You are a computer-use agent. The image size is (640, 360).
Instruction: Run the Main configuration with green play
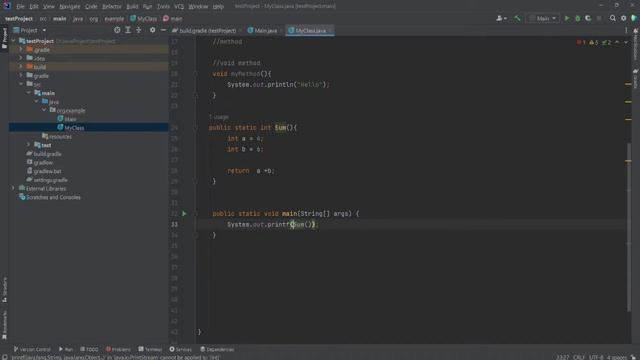(567, 18)
